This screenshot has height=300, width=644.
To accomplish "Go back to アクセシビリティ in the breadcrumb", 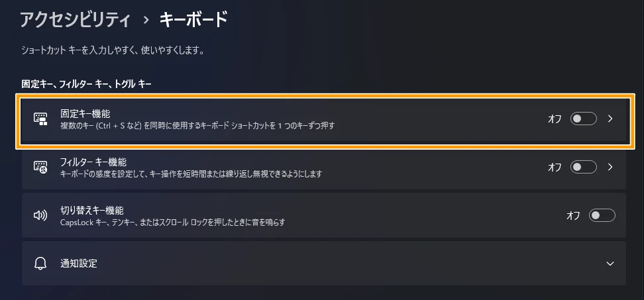I will (x=75, y=20).
